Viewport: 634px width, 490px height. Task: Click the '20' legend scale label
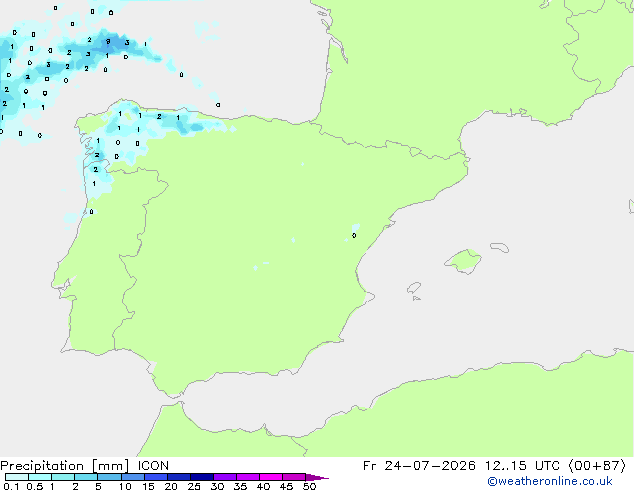(x=171, y=486)
